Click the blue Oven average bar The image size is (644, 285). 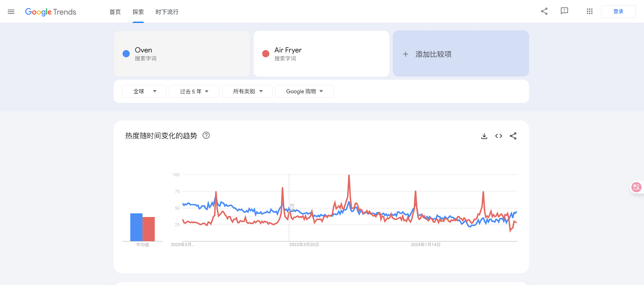point(136,227)
